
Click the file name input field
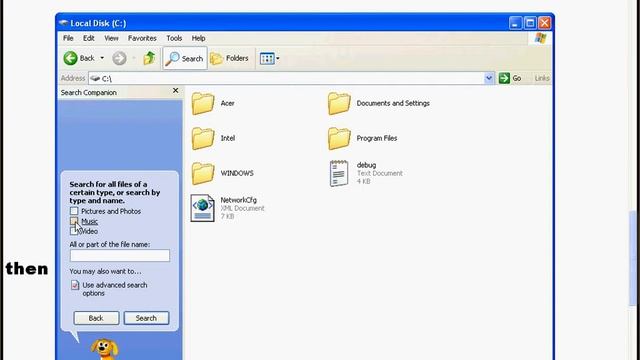[120, 256]
